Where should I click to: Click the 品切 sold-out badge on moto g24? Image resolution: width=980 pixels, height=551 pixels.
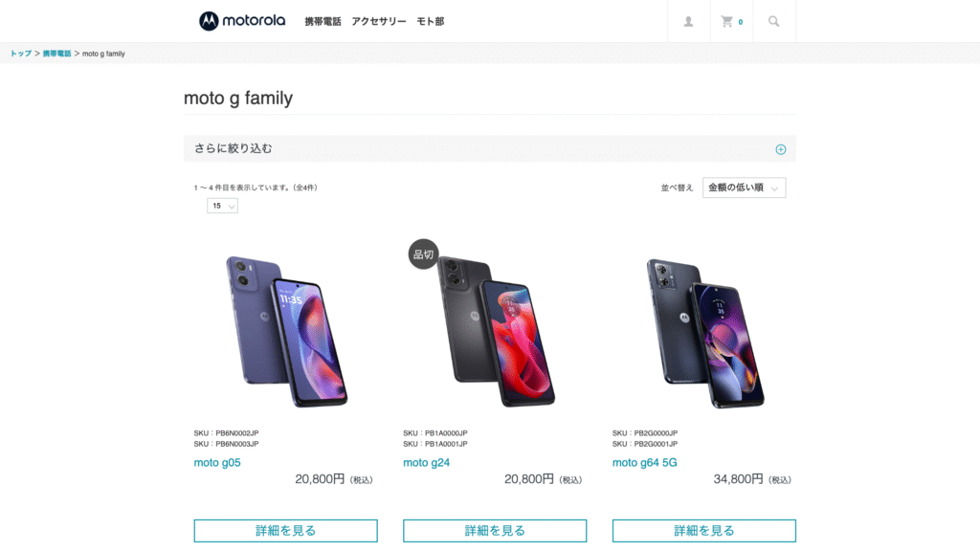[423, 254]
